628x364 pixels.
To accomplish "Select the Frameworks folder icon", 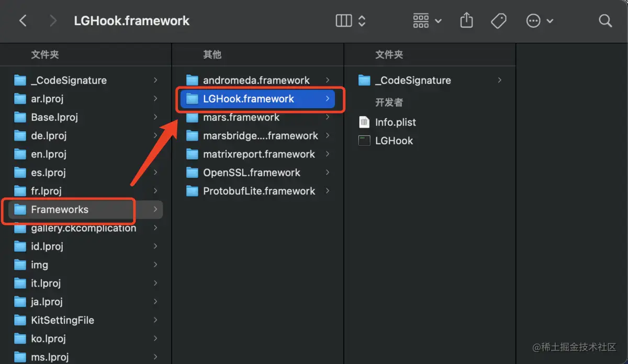I will click(20, 209).
